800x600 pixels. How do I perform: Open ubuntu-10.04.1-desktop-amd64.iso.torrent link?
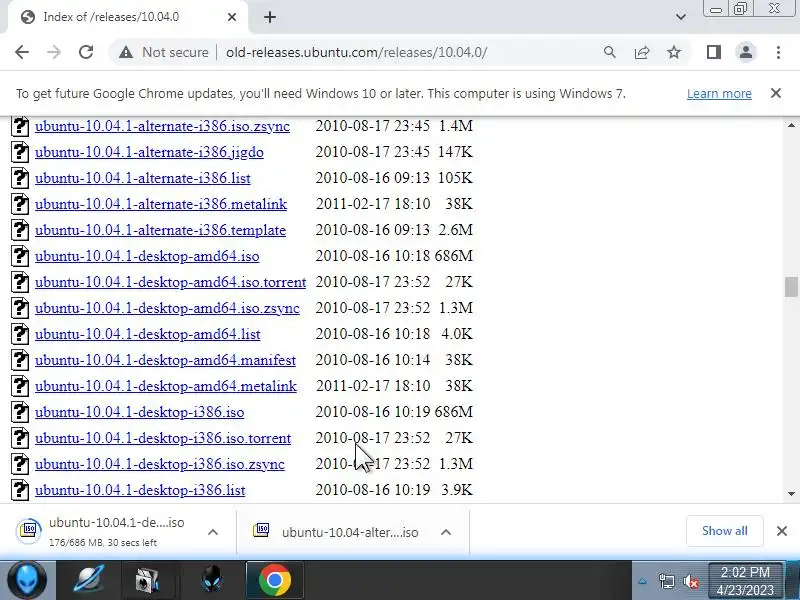pos(170,282)
